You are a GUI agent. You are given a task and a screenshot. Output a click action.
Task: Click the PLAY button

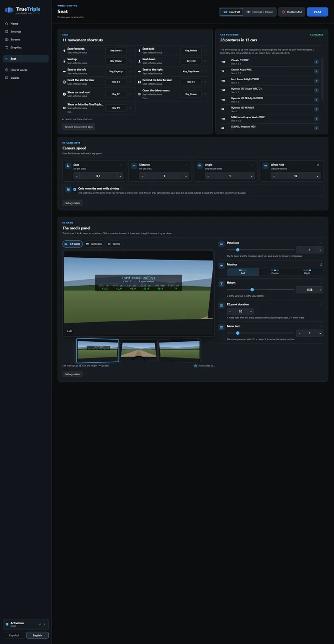(317, 12)
